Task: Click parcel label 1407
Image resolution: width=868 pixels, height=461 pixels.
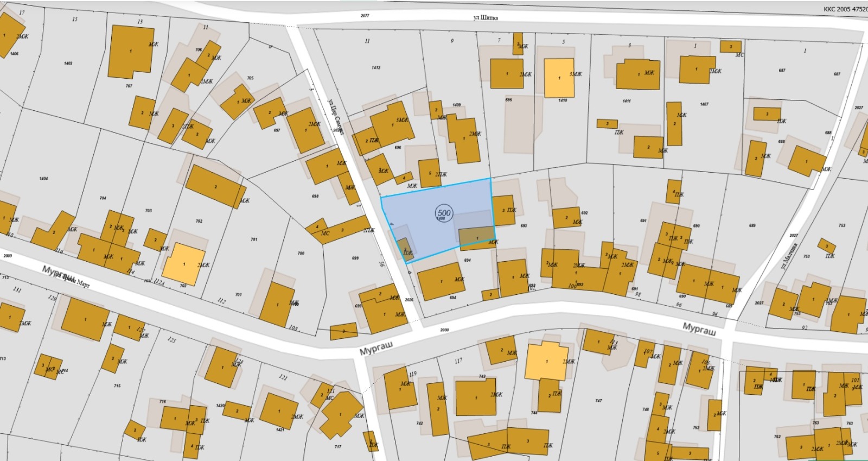Action: pos(704,104)
